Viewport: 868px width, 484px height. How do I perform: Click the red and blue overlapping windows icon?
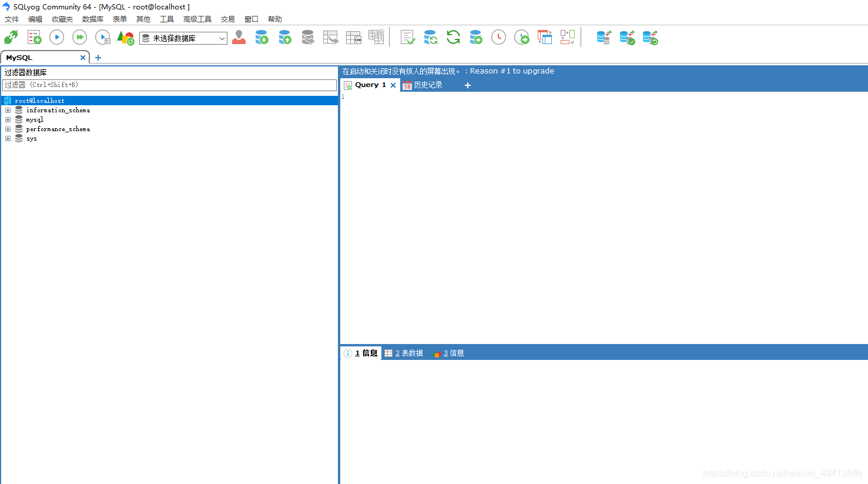pos(545,38)
